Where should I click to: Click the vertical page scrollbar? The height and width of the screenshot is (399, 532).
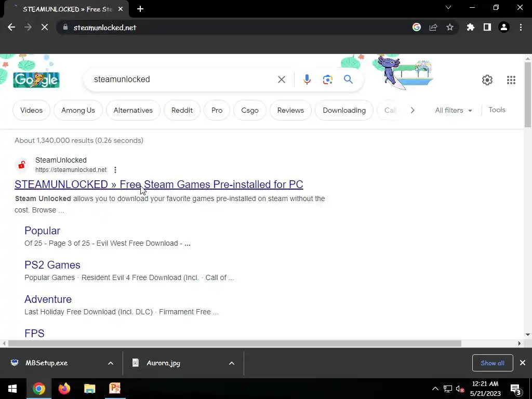click(x=528, y=95)
